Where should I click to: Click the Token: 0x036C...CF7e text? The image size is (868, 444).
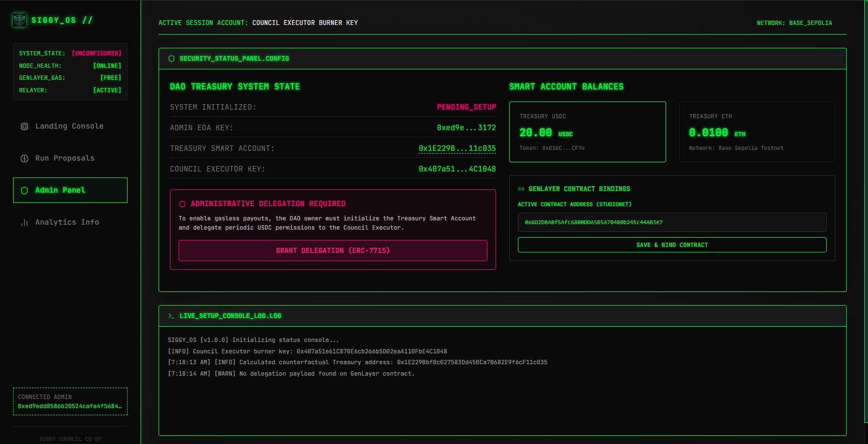click(552, 148)
